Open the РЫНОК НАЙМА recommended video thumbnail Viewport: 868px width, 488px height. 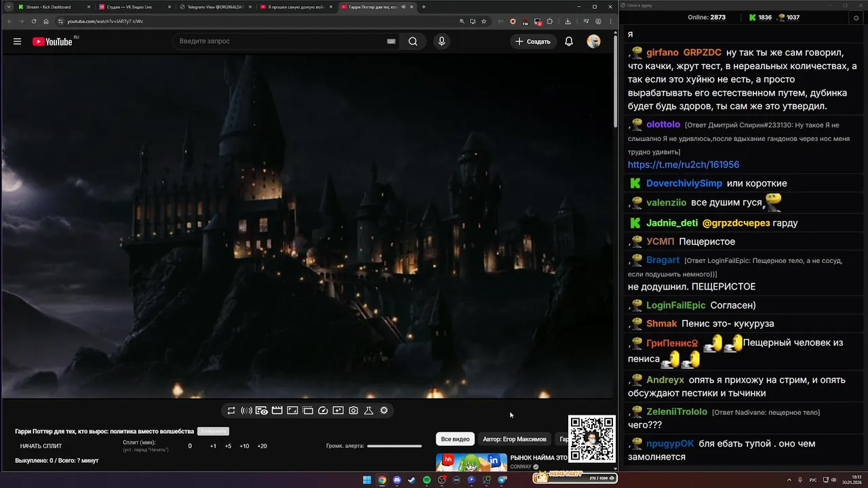[x=471, y=462]
